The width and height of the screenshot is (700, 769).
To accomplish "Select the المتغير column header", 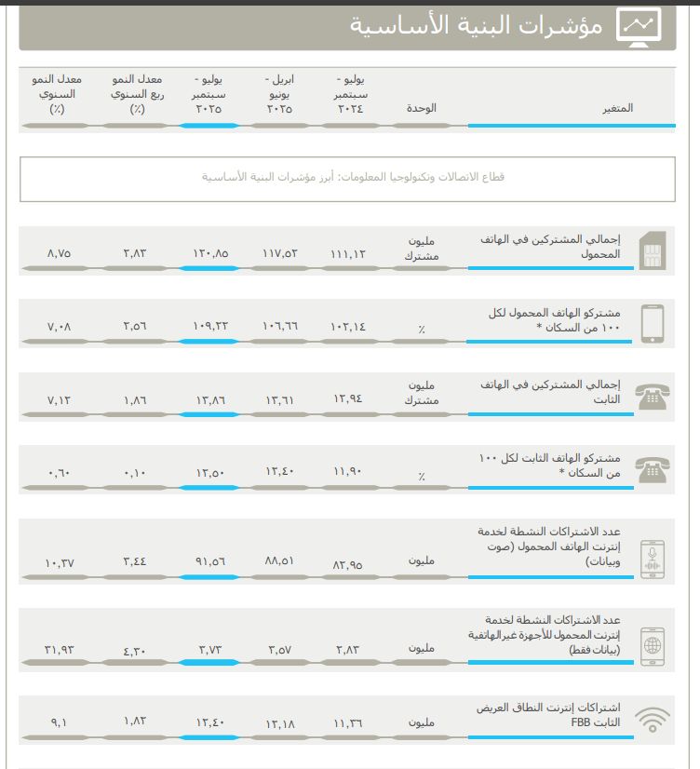I will (617, 108).
